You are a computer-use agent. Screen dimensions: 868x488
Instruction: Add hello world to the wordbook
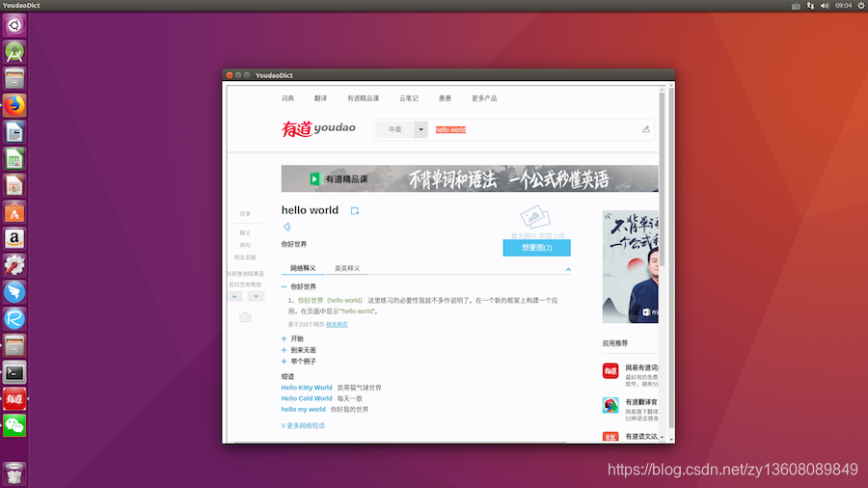point(355,211)
